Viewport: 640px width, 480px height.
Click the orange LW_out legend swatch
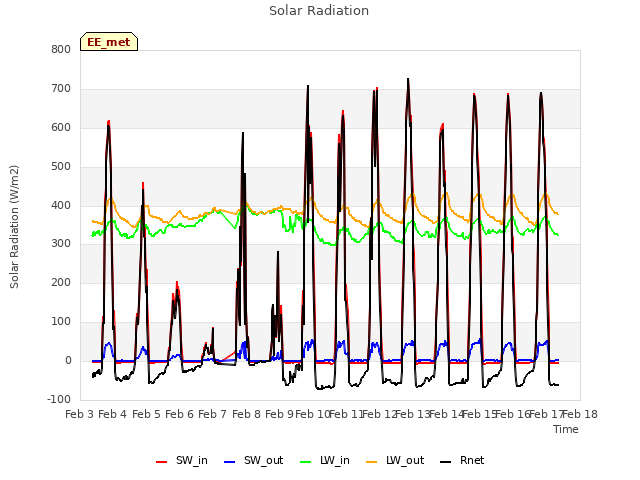pos(372,462)
